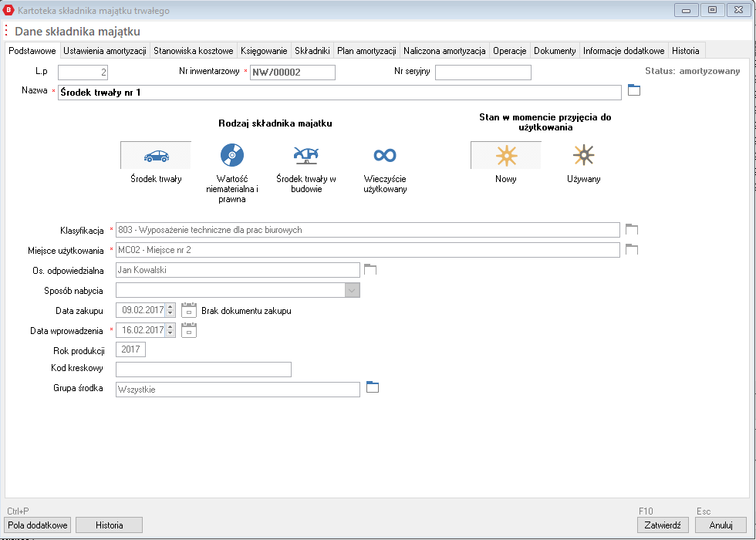756x540 pixels.
Task: Open the Dokumenty tab
Action: click(x=555, y=51)
